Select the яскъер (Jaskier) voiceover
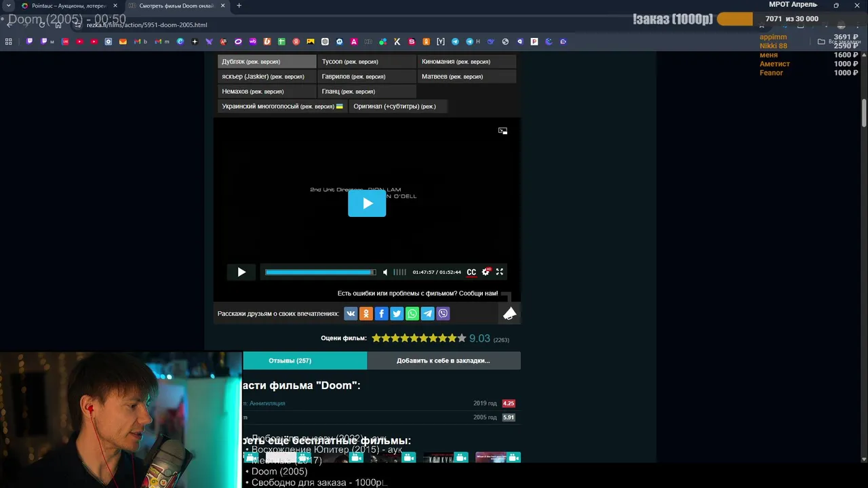Viewport: 868px width, 488px height. (267, 77)
